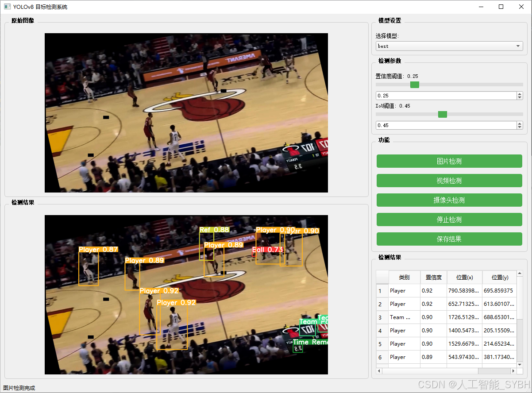Click the 停止检测 stop button

[x=449, y=220]
